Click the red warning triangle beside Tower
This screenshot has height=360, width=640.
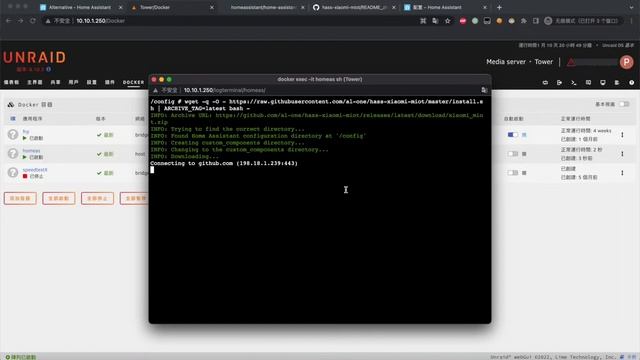pyautogui.click(x=571, y=62)
